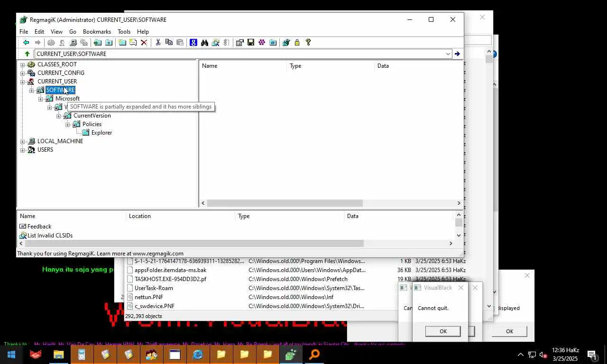Select appsFolder.itemdata-ms.bak in the background file list
The height and width of the screenshot is (364, 607).
click(170, 270)
